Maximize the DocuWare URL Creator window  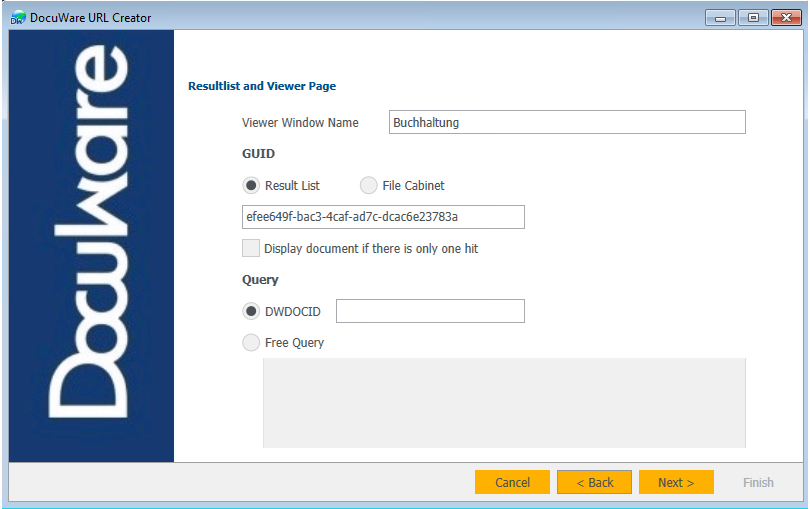753,18
